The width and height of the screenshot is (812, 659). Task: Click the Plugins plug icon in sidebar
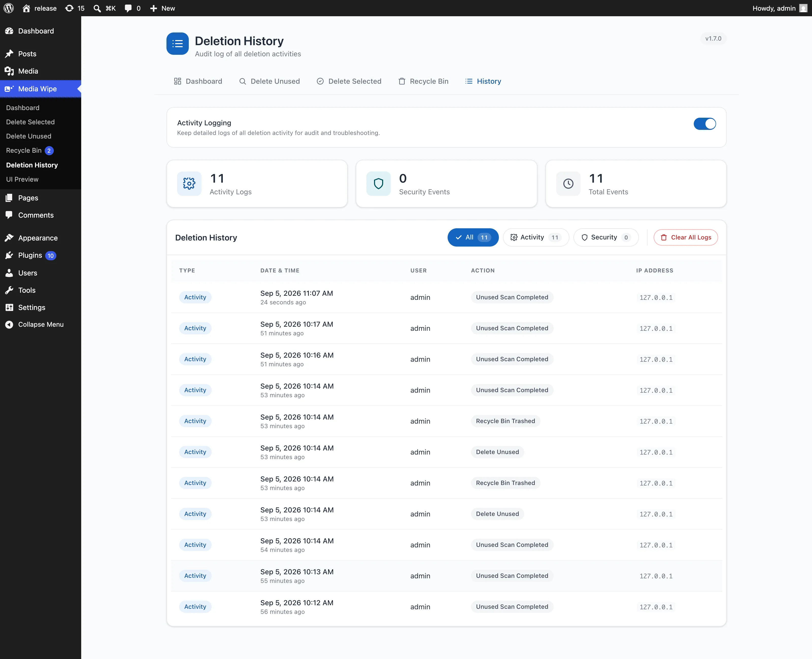pyautogui.click(x=9, y=255)
